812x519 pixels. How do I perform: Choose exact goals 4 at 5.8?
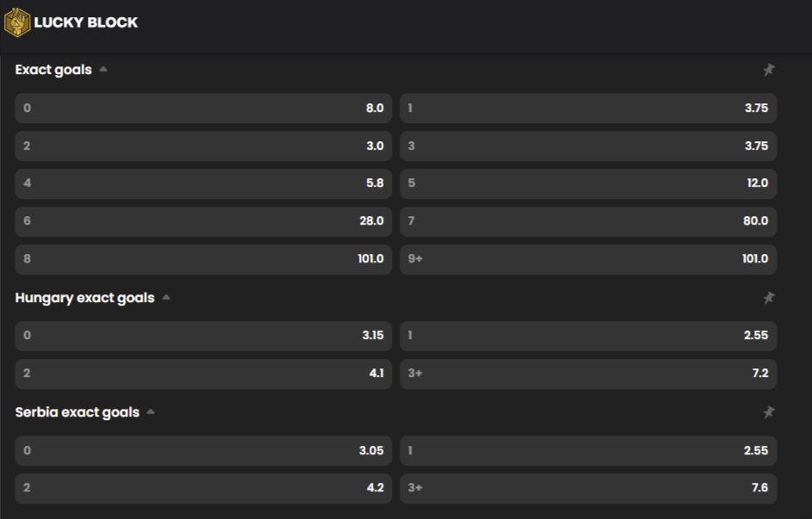pyautogui.click(x=203, y=183)
